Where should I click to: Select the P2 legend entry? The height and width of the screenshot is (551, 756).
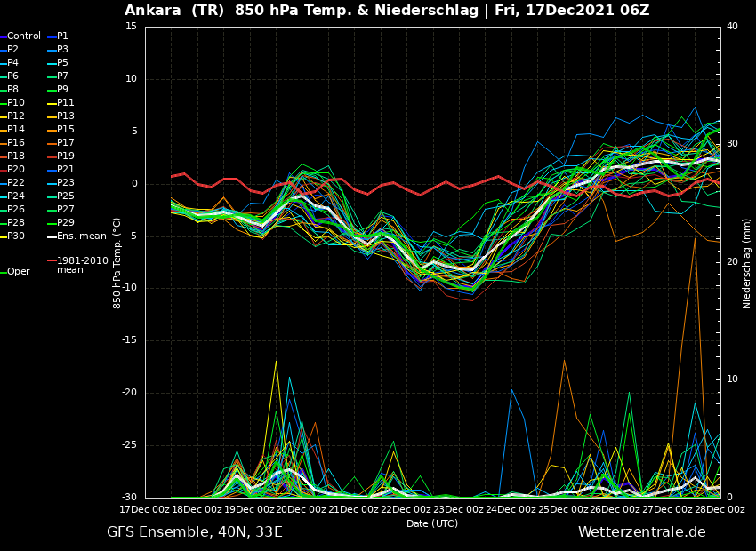click(x=10, y=50)
